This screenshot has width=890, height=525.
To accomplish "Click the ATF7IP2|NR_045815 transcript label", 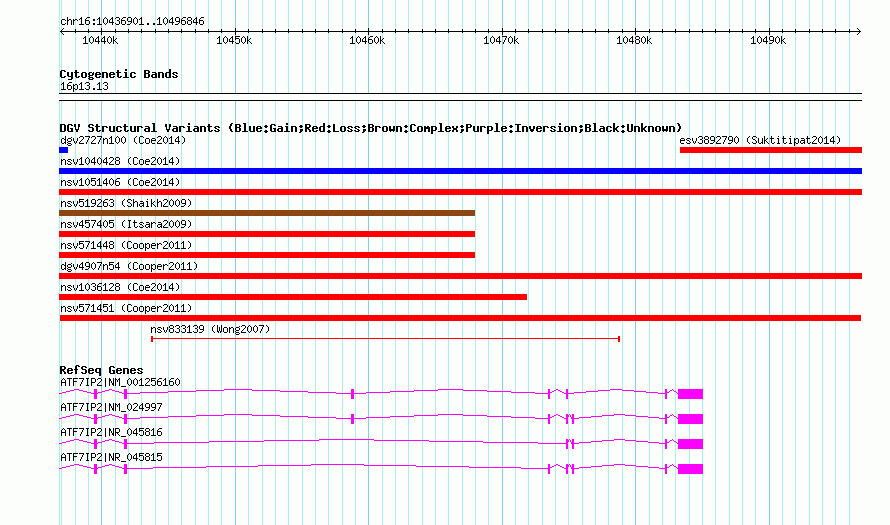I will pyautogui.click(x=111, y=457).
